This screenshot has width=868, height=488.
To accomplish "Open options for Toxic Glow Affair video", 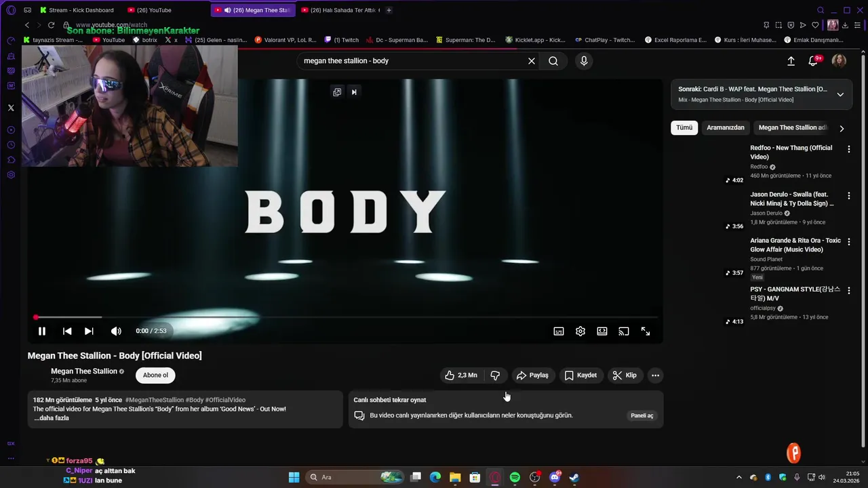I will 848,241.
